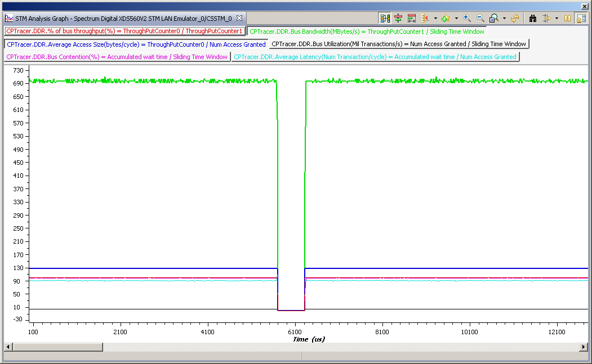Click the 'Time (us)' axis label
Image resolution: width=592 pixels, height=364 pixels.
tap(309, 339)
